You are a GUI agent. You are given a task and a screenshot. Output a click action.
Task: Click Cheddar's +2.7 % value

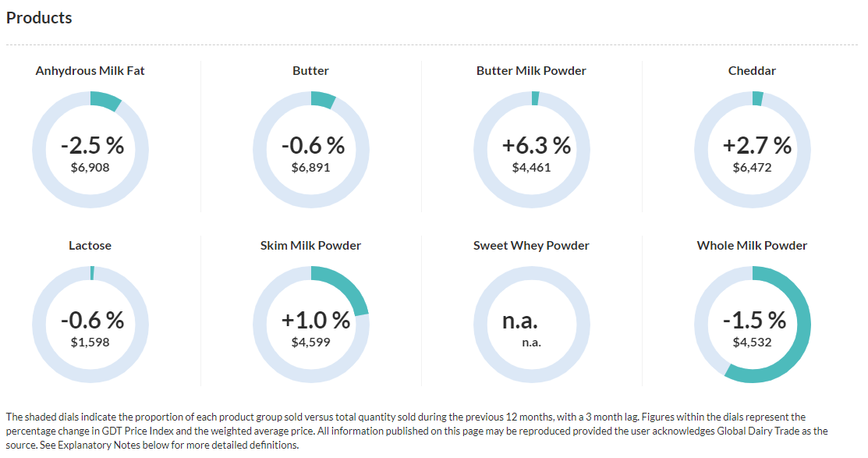(x=756, y=146)
